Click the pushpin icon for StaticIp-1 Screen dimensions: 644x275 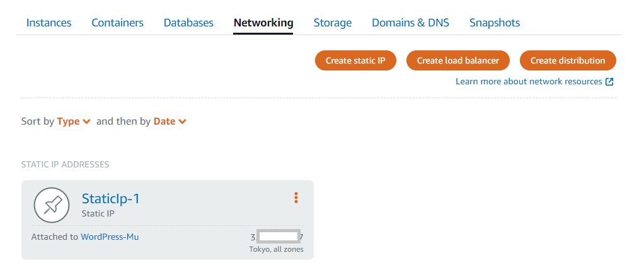click(52, 205)
